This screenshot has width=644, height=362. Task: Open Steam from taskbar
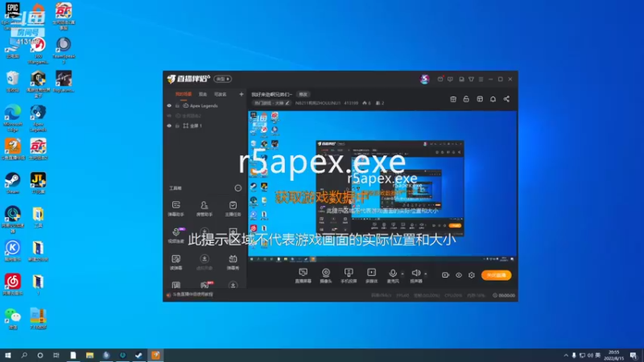(138, 356)
